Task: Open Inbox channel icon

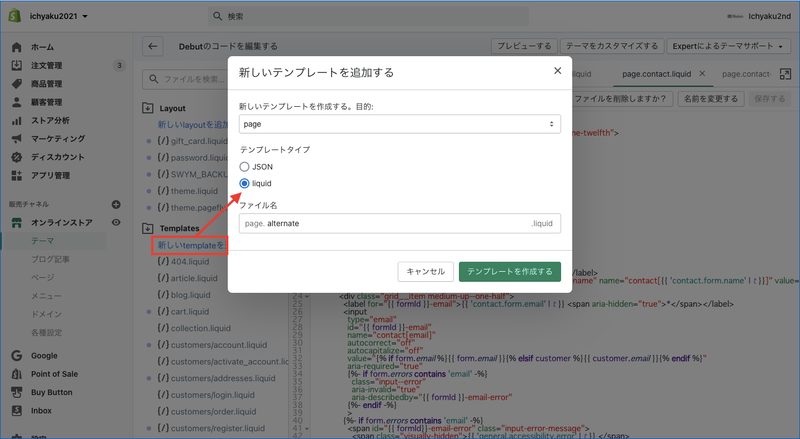Action: pyautogui.click(x=16, y=411)
